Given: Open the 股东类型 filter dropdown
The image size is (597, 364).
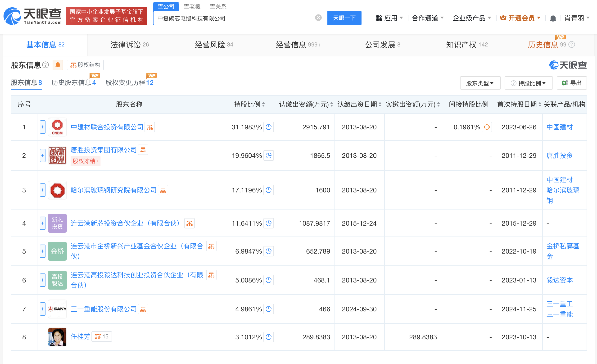Looking at the screenshot, I should pos(480,83).
